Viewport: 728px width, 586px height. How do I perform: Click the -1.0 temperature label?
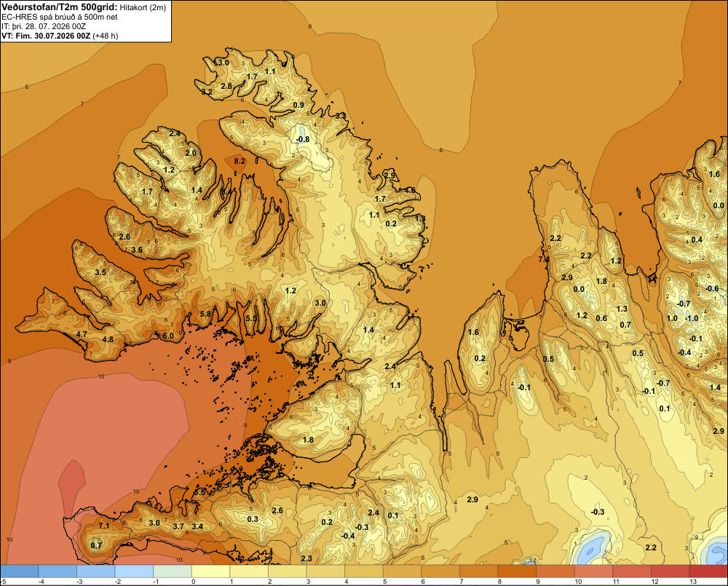pyautogui.click(x=692, y=319)
